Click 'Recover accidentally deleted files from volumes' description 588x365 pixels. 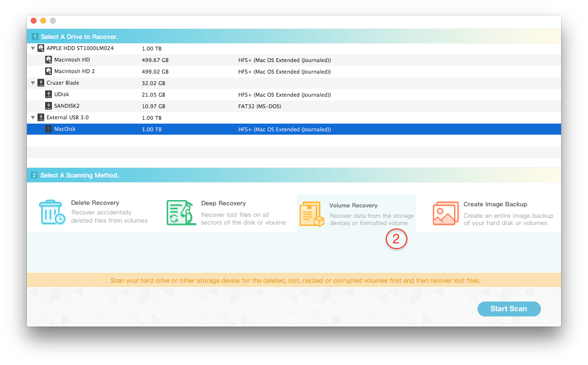(x=110, y=216)
